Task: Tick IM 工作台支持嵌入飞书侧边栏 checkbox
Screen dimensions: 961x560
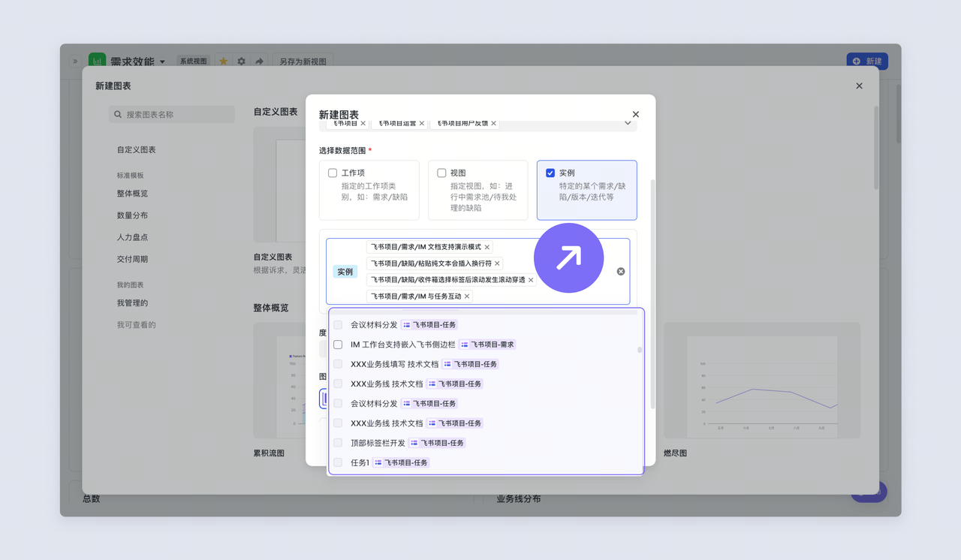Action: coord(338,345)
